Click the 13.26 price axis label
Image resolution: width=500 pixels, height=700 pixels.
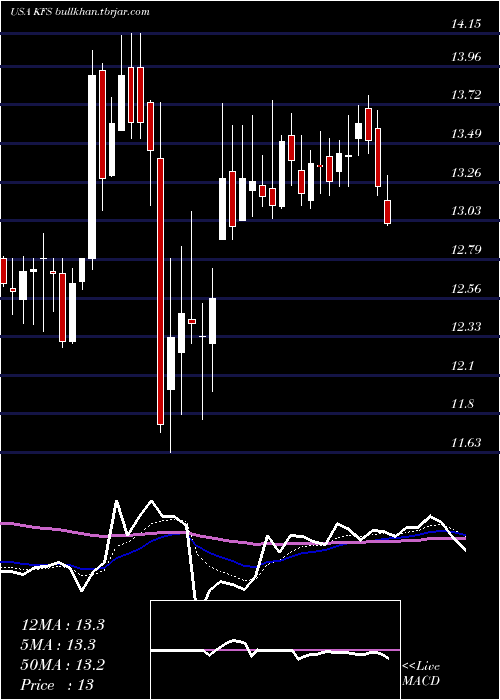point(467,172)
